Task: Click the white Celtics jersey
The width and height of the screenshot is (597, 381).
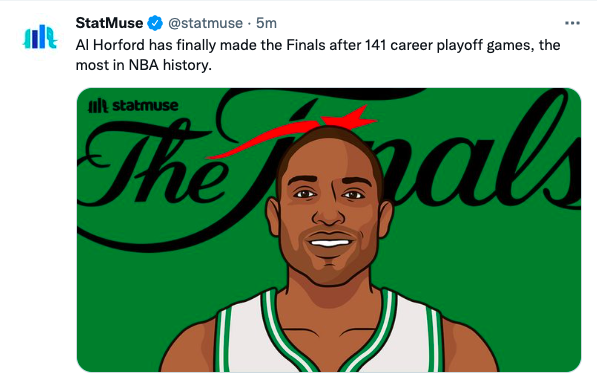Action: point(329,335)
